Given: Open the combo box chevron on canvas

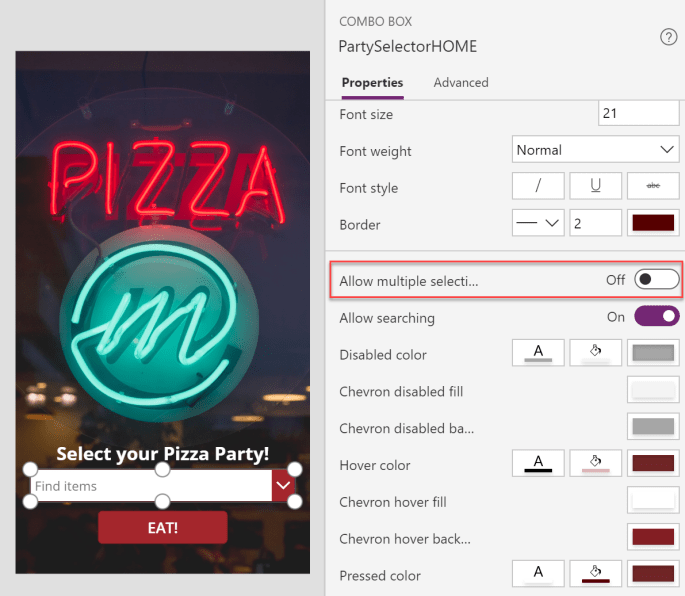Looking at the screenshot, I should coord(283,485).
